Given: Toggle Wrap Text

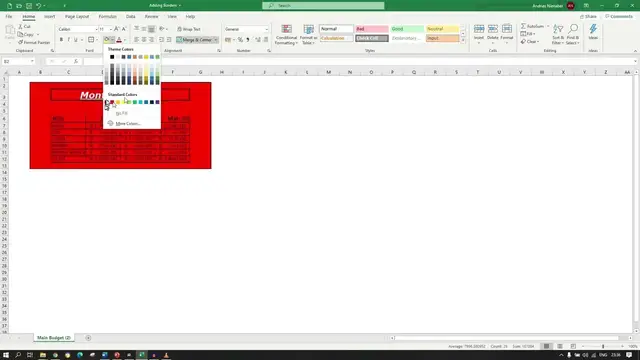Looking at the screenshot, I should (189, 29).
